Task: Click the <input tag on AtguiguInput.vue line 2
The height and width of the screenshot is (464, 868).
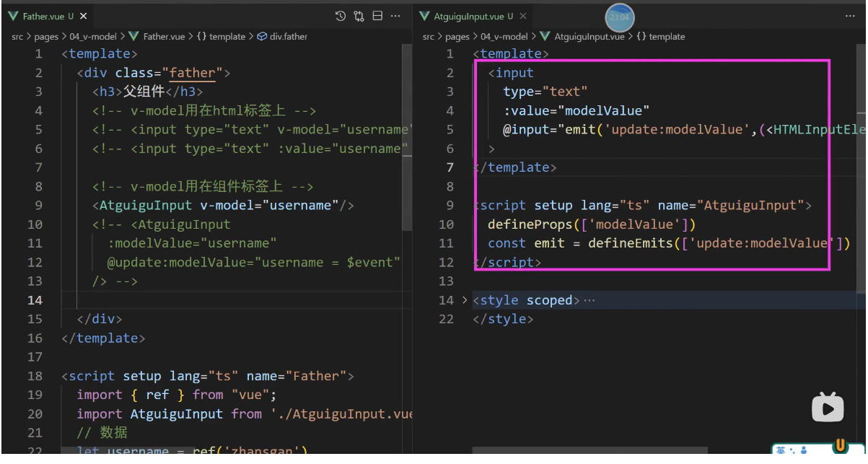Action: click(511, 73)
